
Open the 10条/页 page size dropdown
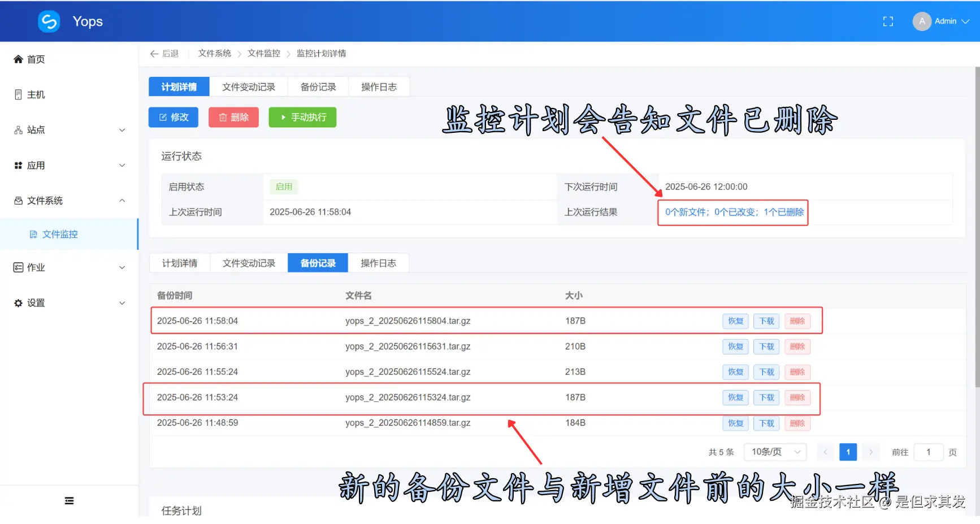pyautogui.click(x=775, y=452)
